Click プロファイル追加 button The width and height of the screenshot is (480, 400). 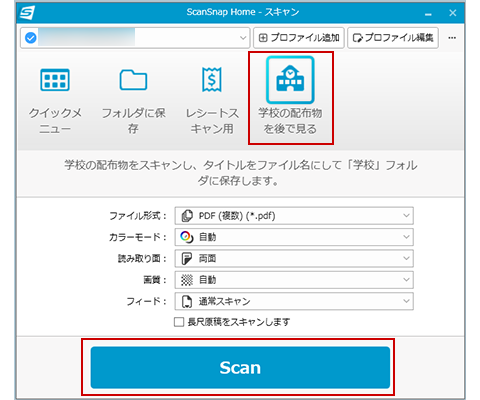coord(299,38)
